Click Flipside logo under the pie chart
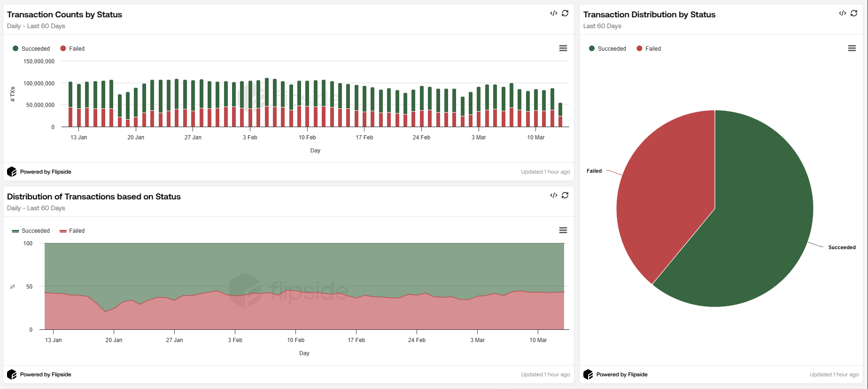This screenshot has width=868, height=389. click(x=588, y=374)
